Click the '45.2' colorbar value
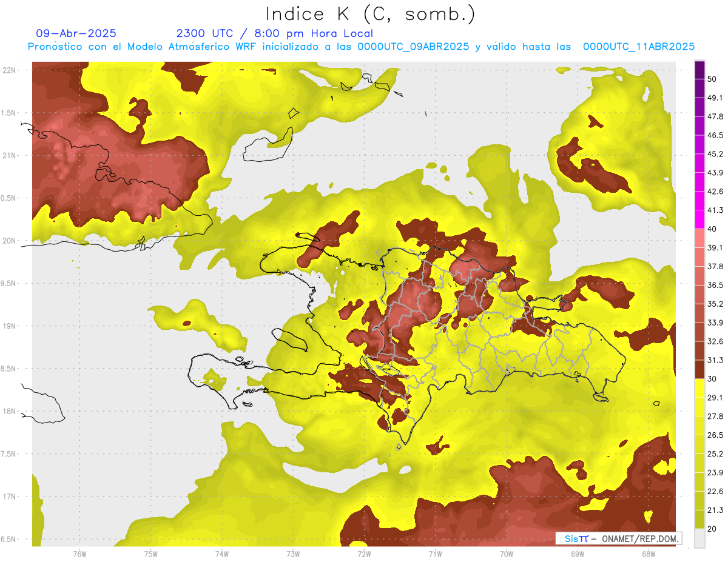Viewport: 728px width, 562px height. pos(715,154)
